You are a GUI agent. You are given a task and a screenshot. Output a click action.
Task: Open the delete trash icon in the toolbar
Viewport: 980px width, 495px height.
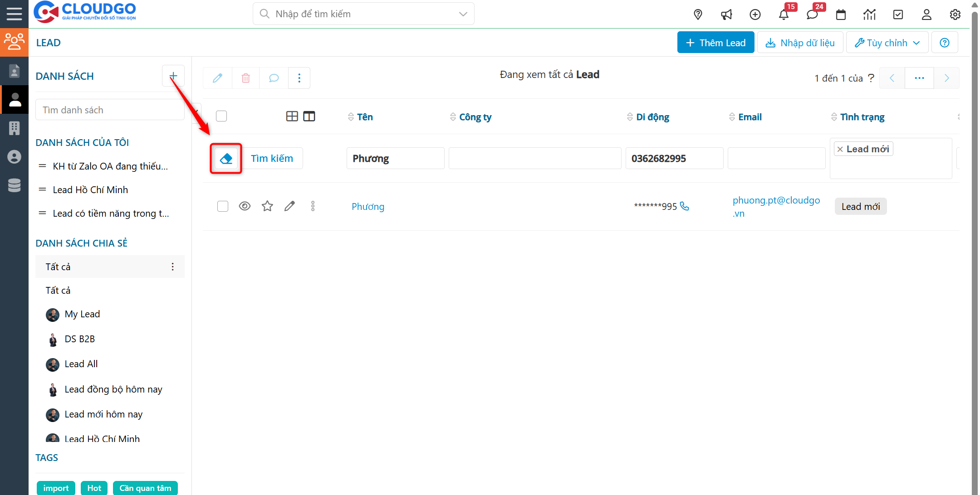(245, 78)
